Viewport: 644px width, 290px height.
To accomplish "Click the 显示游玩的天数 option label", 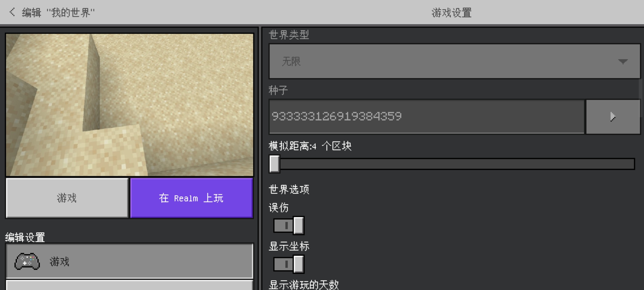I will [304, 285].
